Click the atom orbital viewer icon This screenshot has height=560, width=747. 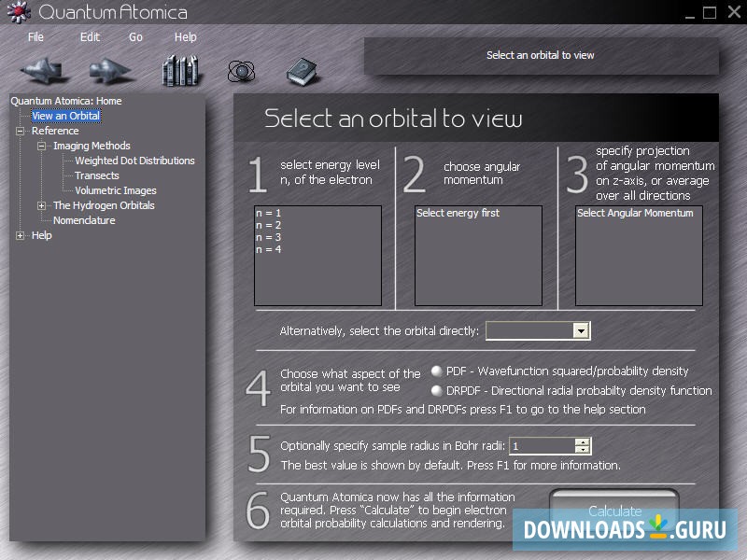[241, 72]
